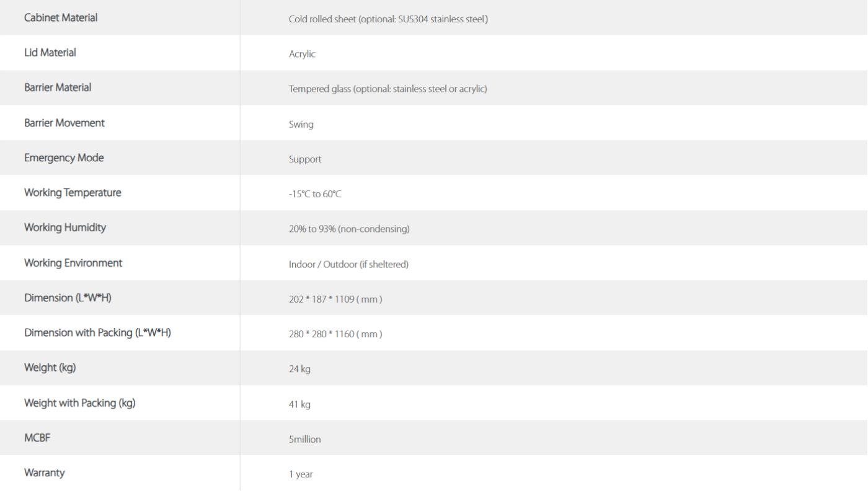Click the Cold rolled sheet specification text

[x=389, y=19]
